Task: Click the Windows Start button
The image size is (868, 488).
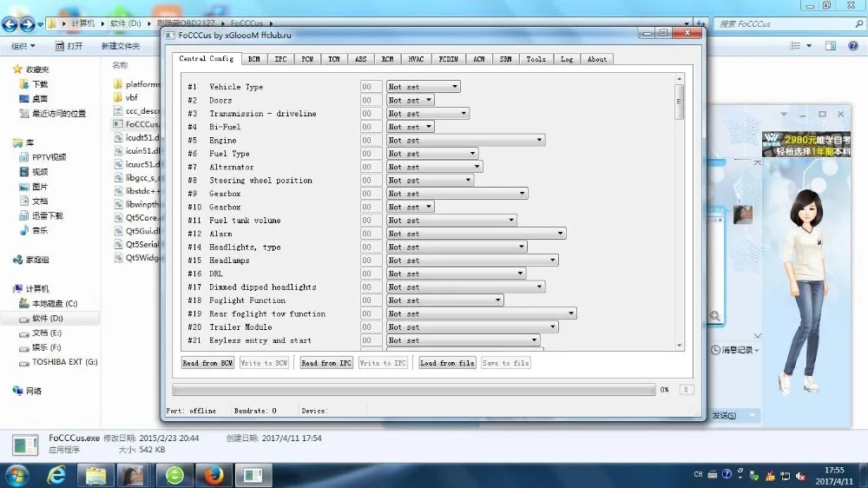Action: pos(16,475)
